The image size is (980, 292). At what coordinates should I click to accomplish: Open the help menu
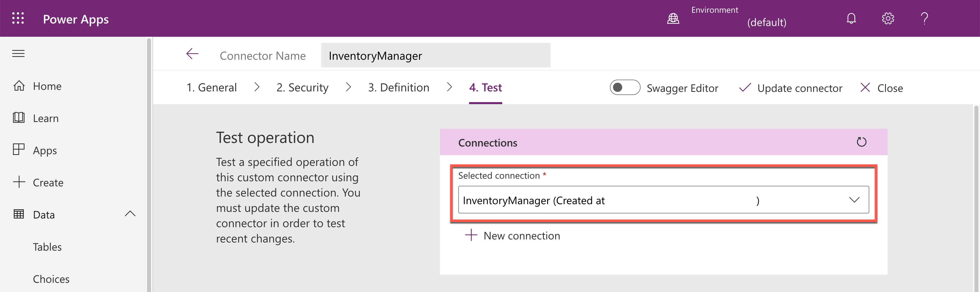click(x=924, y=18)
